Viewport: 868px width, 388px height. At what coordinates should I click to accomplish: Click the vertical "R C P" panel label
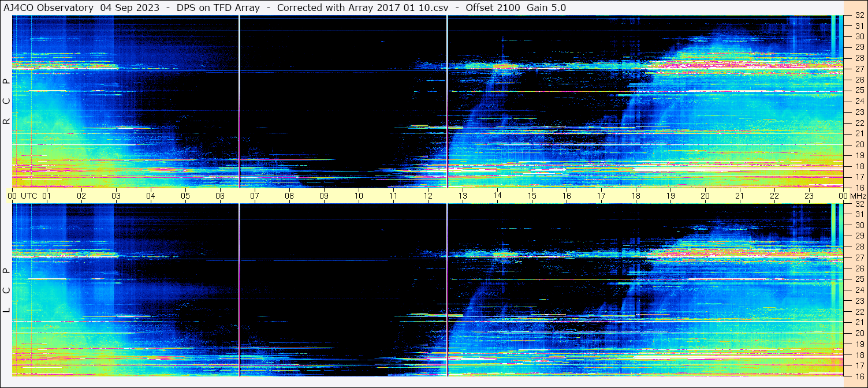pos(6,102)
